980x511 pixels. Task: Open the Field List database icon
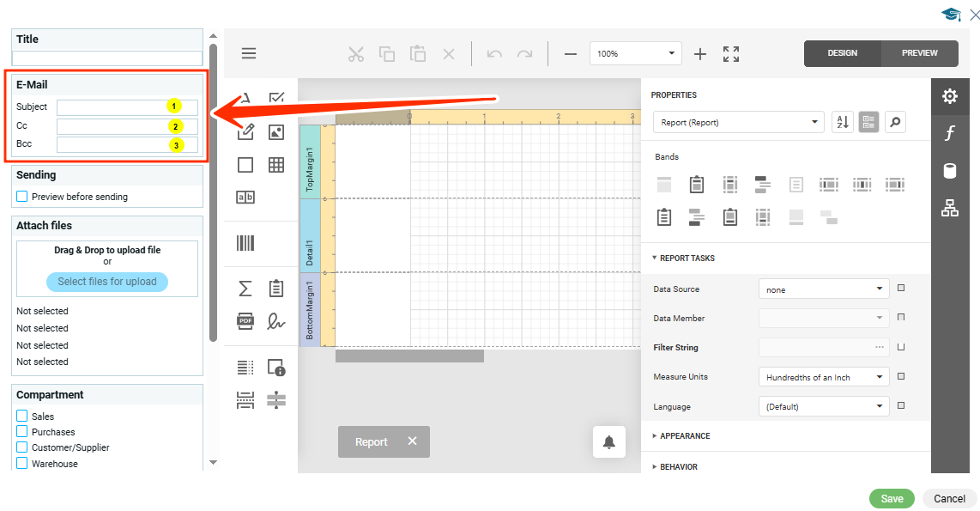click(x=950, y=171)
